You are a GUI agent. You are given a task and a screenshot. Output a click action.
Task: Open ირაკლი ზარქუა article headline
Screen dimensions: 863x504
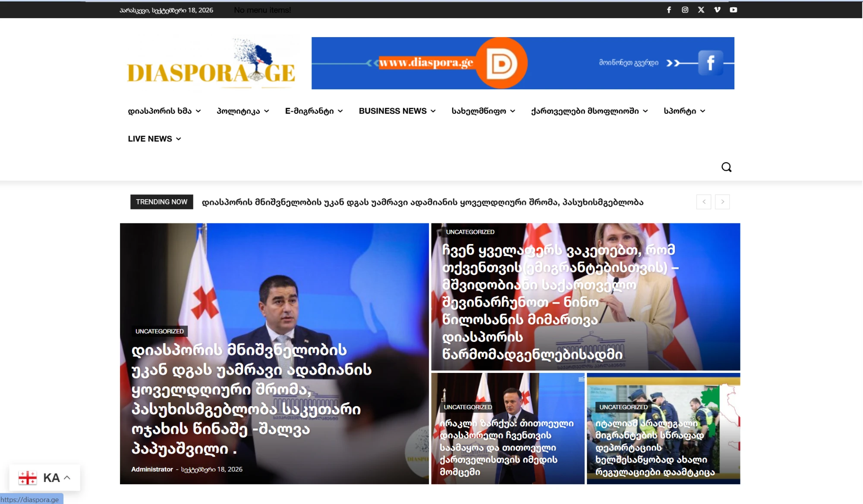(x=507, y=448)
